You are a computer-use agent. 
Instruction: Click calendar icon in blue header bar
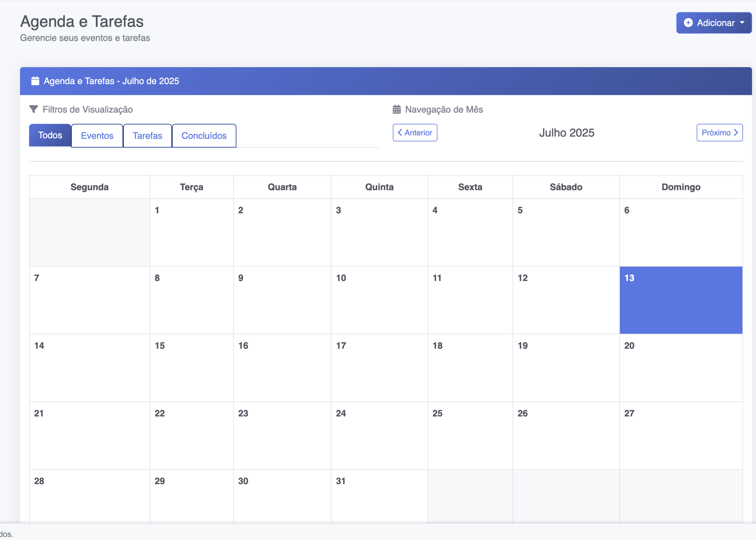click(35, 81)
